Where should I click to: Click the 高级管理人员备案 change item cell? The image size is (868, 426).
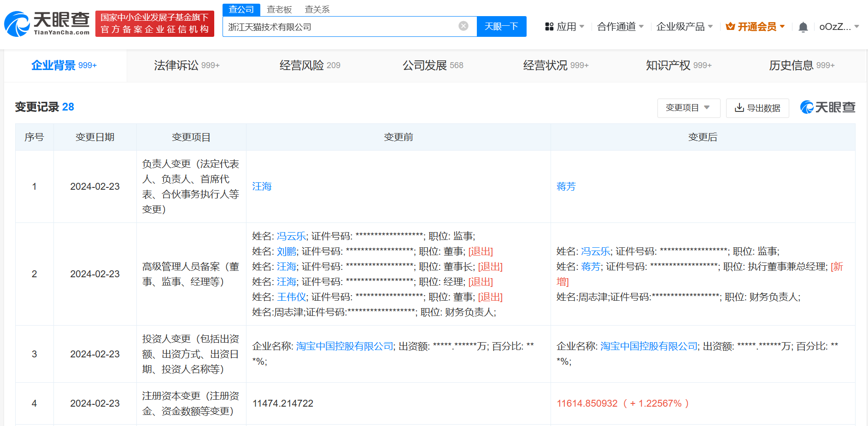pos(191,274)
